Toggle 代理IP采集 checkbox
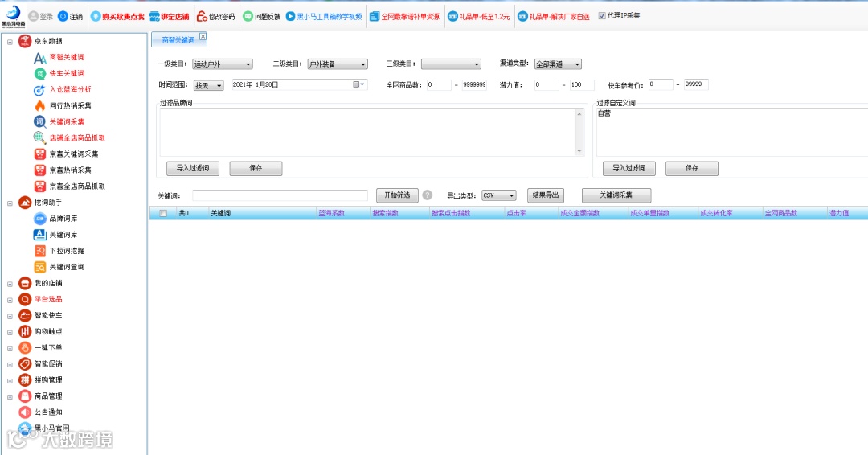 [x=602, y=16]
